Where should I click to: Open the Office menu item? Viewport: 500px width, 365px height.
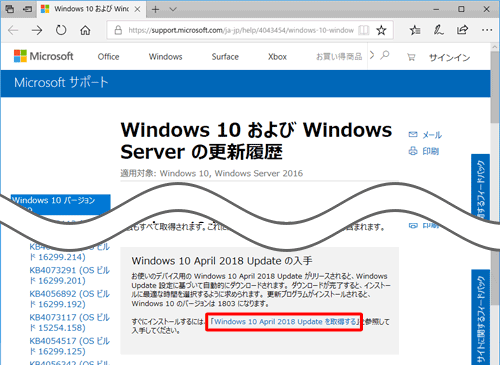tap(108, 57)
